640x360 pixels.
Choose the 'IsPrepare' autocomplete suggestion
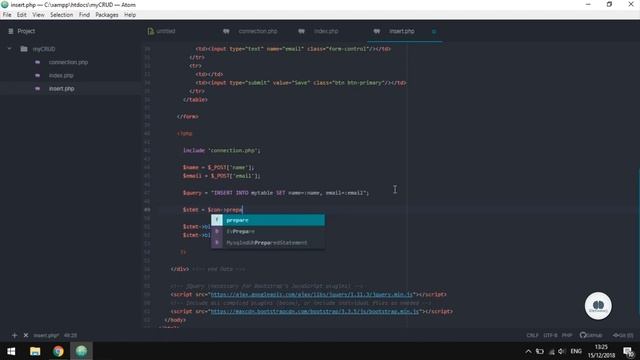(x=268, y=231)
